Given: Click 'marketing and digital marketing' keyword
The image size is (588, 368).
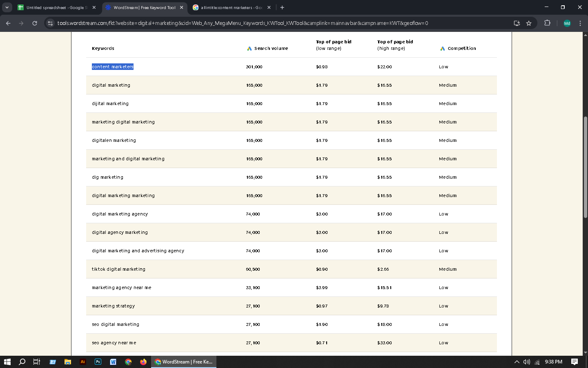Looking at the screenshot, I should click(128, 159).
